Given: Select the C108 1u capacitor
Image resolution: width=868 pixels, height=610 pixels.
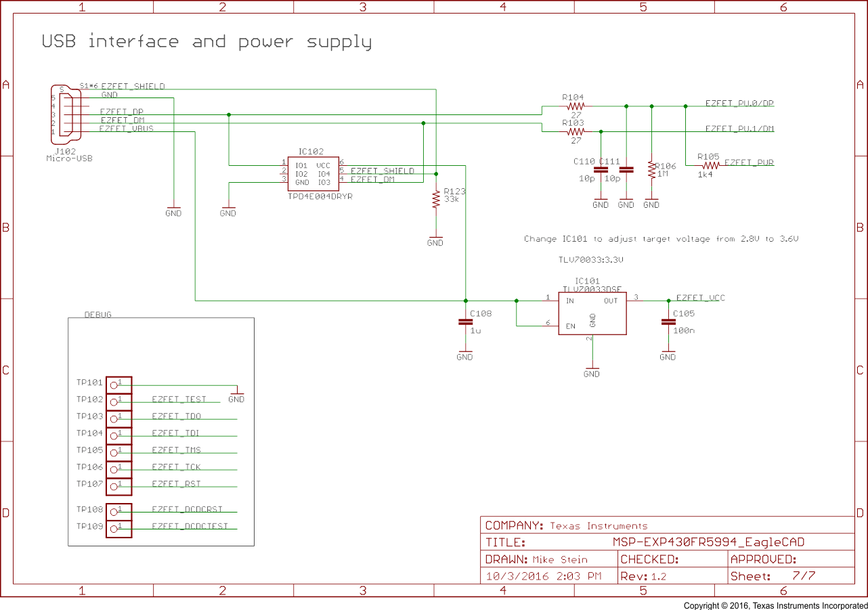Looking at the screenshot, I should [465, 322].
